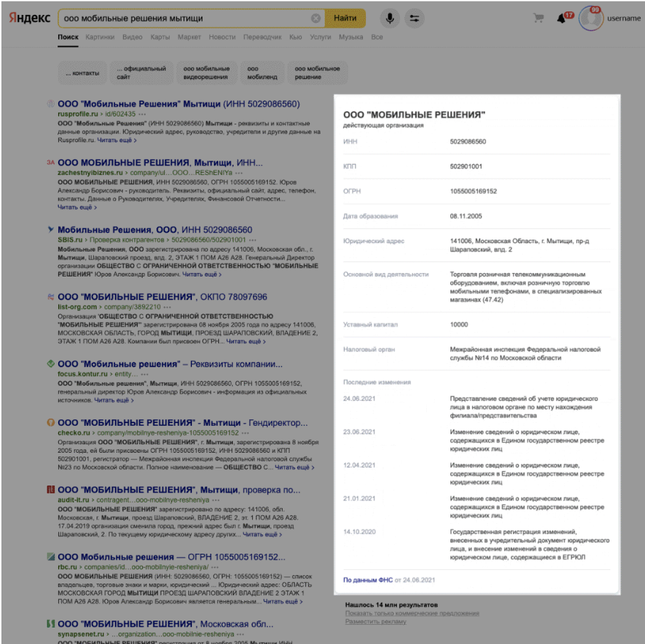Select the Поиск tab

click(68, 37)
